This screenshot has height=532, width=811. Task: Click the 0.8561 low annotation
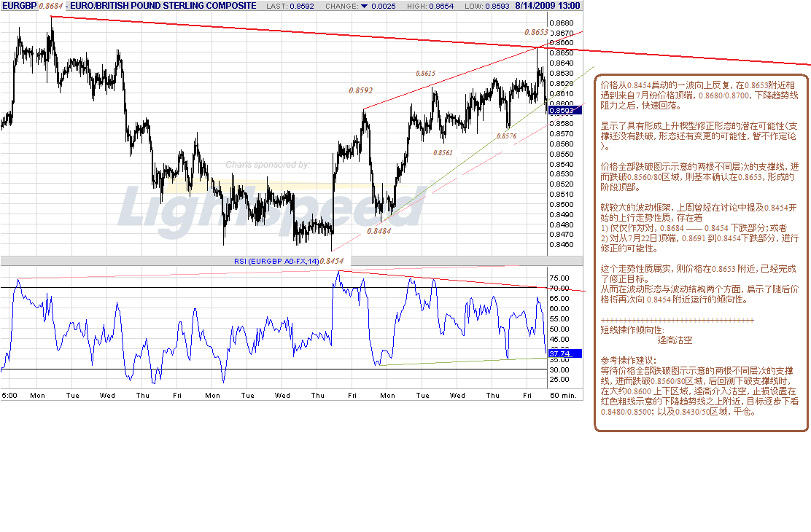[x=443, y=152]
